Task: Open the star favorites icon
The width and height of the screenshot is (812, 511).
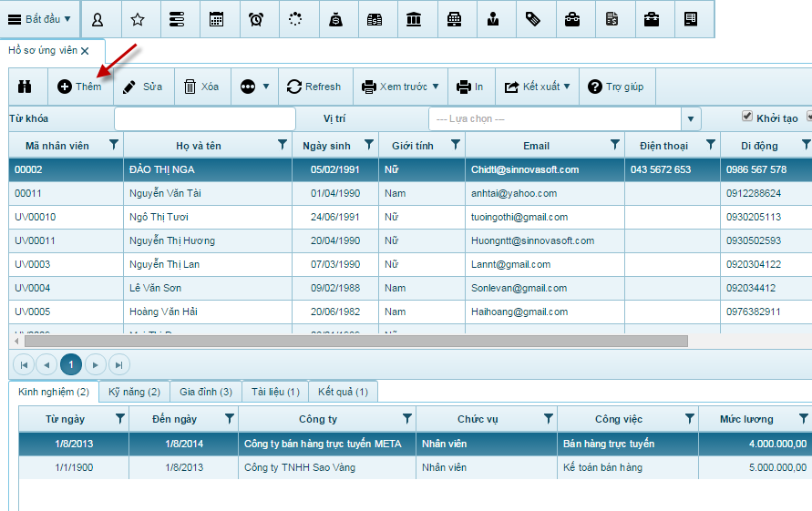Action: point(138,19)
